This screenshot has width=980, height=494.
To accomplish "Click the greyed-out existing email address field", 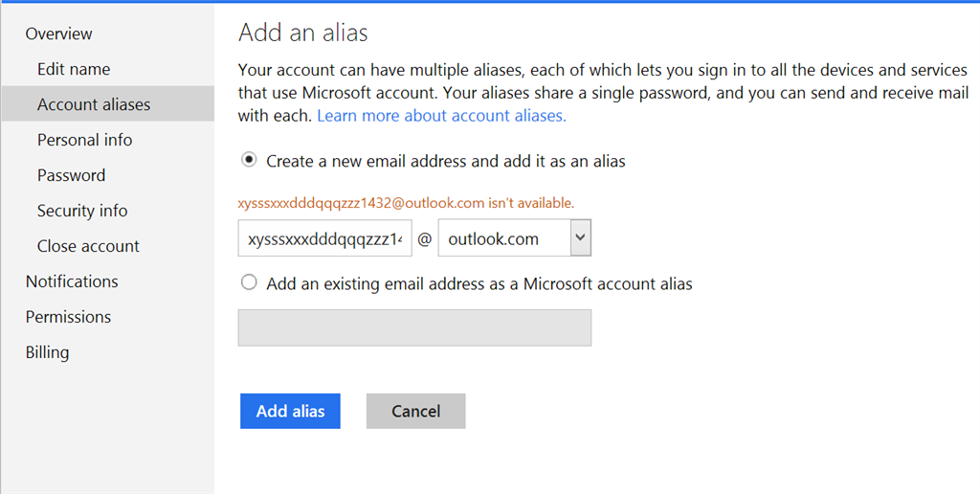I will 414,327.
